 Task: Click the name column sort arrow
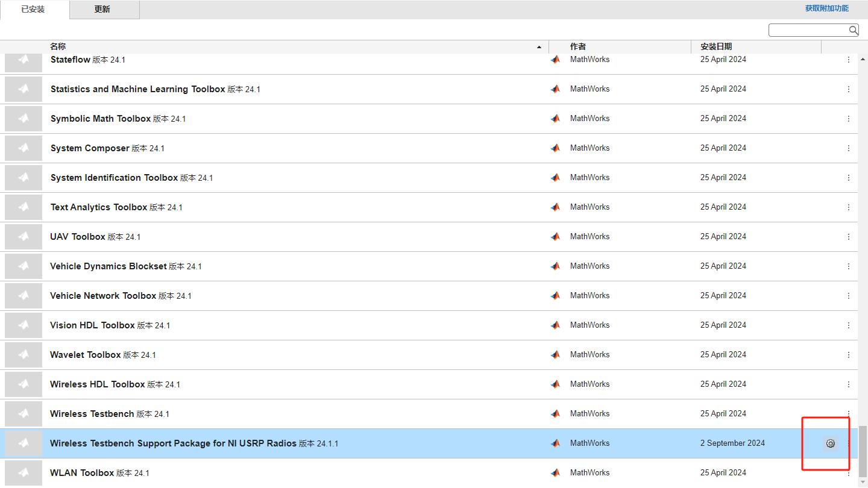[539, 47]
